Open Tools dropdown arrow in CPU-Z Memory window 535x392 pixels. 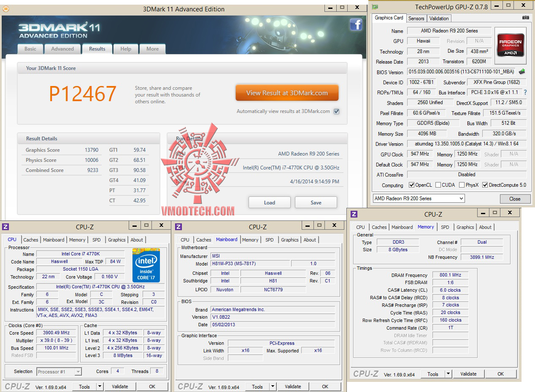coord(448,374)
